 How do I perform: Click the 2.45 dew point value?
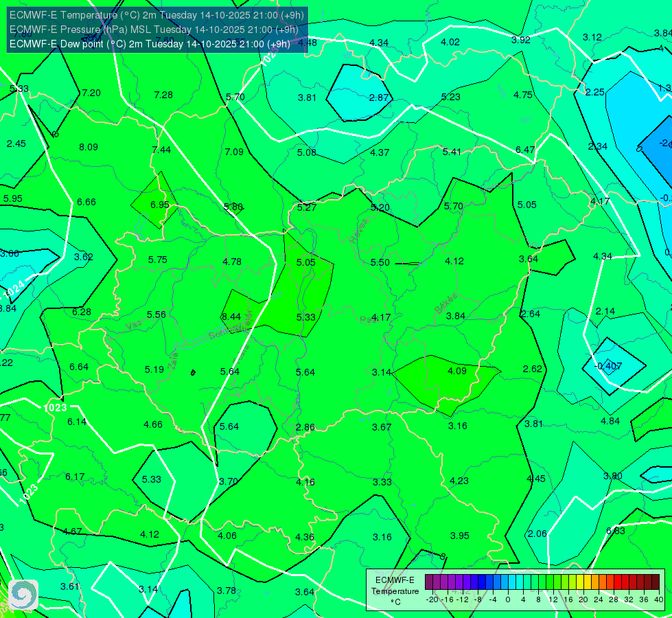click(16, 144)
